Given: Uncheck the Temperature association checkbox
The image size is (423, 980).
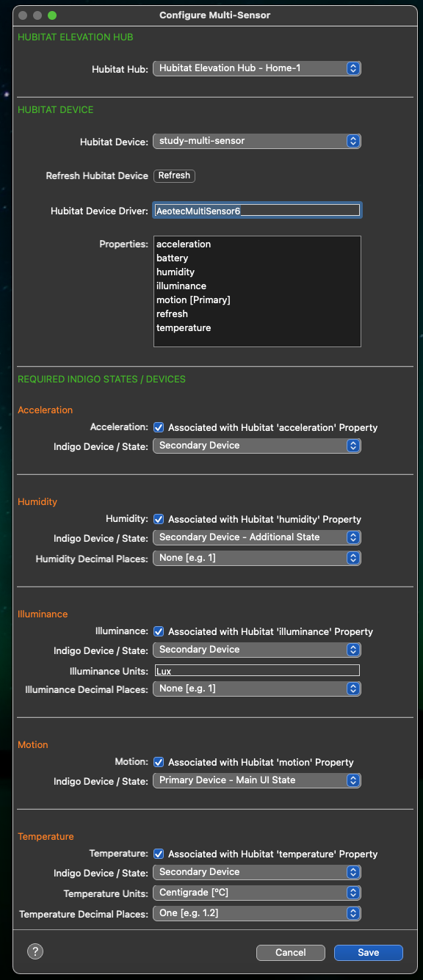Looking at the screenshot, I should (x=159, y=854).
